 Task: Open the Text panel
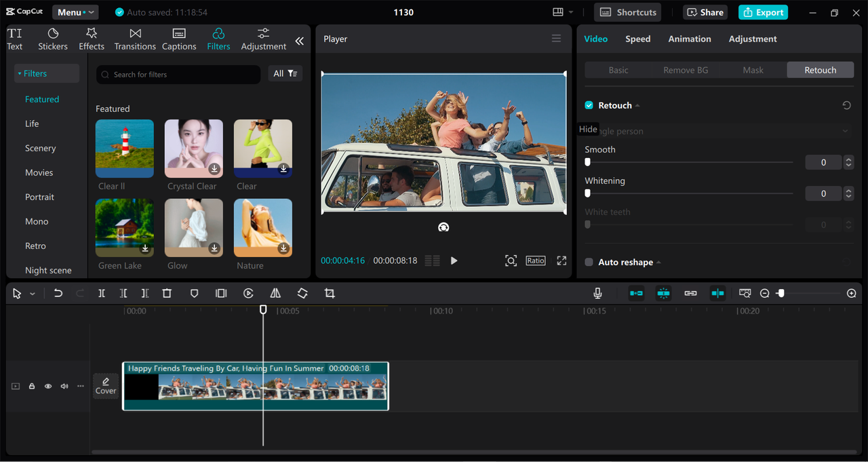point(15,39)
